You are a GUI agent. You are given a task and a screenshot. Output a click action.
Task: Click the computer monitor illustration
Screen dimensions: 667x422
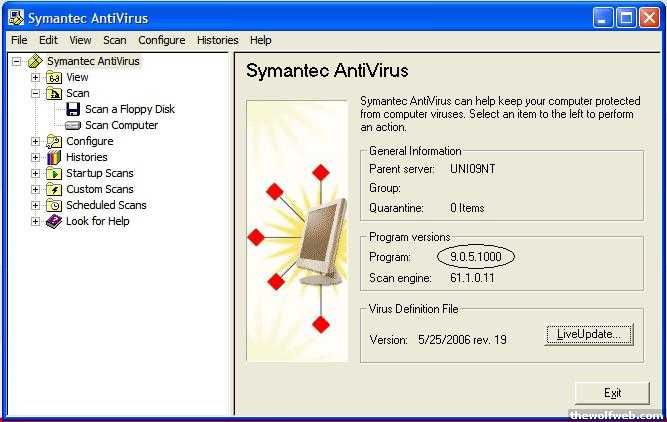click(x=318, y=238)
